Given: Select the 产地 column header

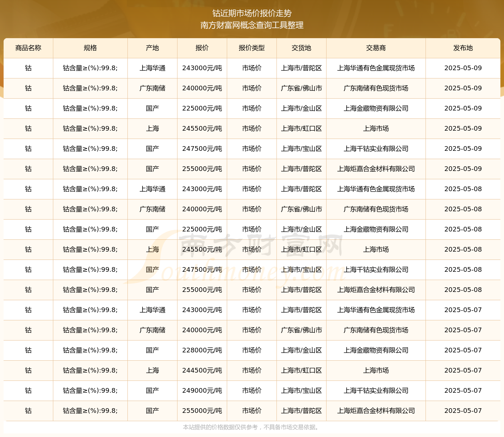Looking at the screenshot, I should [153, 48].
